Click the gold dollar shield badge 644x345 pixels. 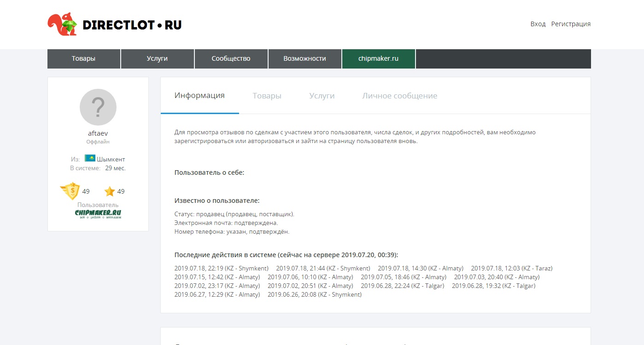(x=70, y=191)
